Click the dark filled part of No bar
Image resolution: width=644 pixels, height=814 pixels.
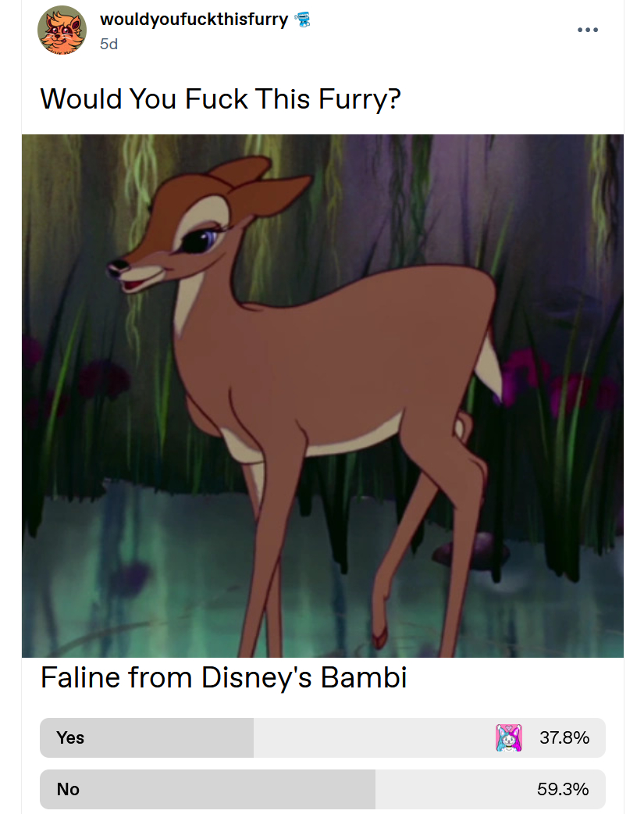pos(208,789)
